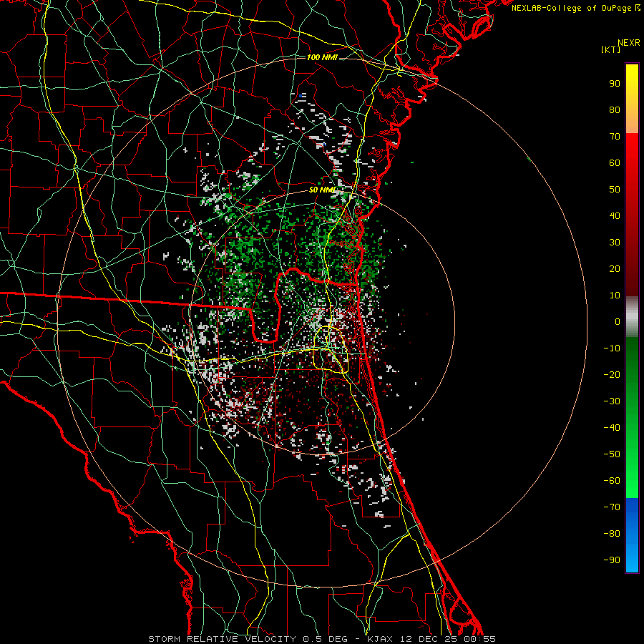Click the yellow top segment of the color bar
644x644 pixels.
632,99
